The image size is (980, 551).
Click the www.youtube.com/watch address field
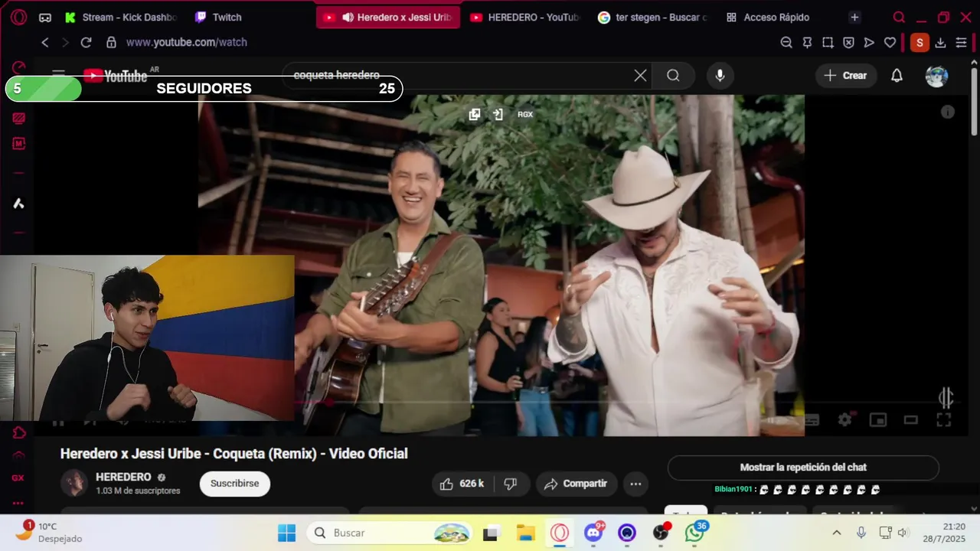click(x=187, y=43)
